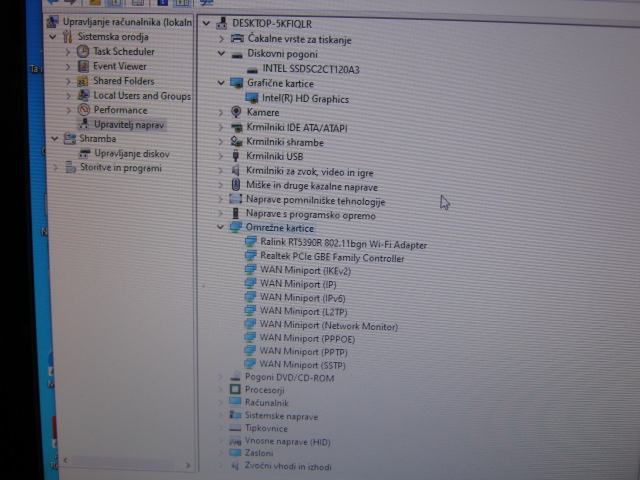Collapse the Grafične kartice category
Image resolution: width=640 pixels, height=480 pixels.
[221, 83]
